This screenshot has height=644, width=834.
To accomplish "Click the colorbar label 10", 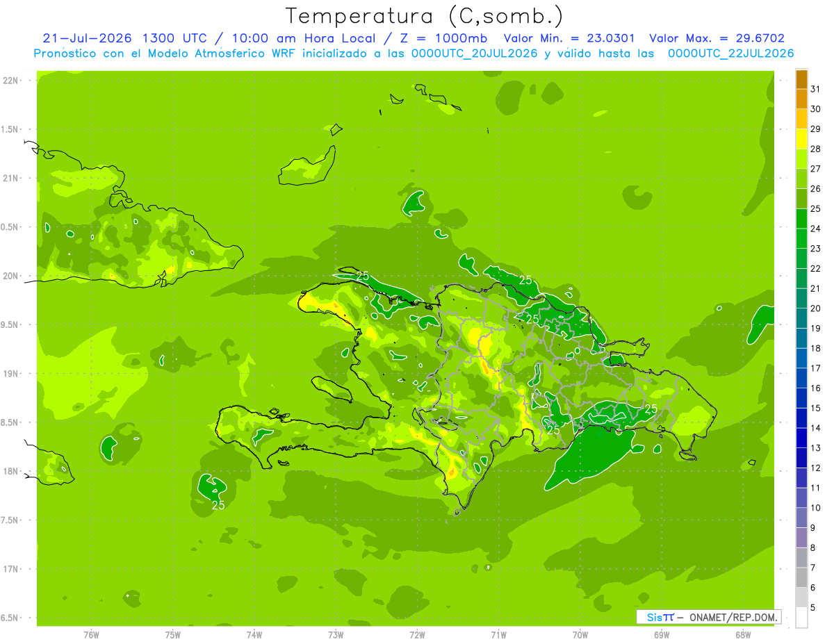I will pyautogui.click(x=815, y=508).
